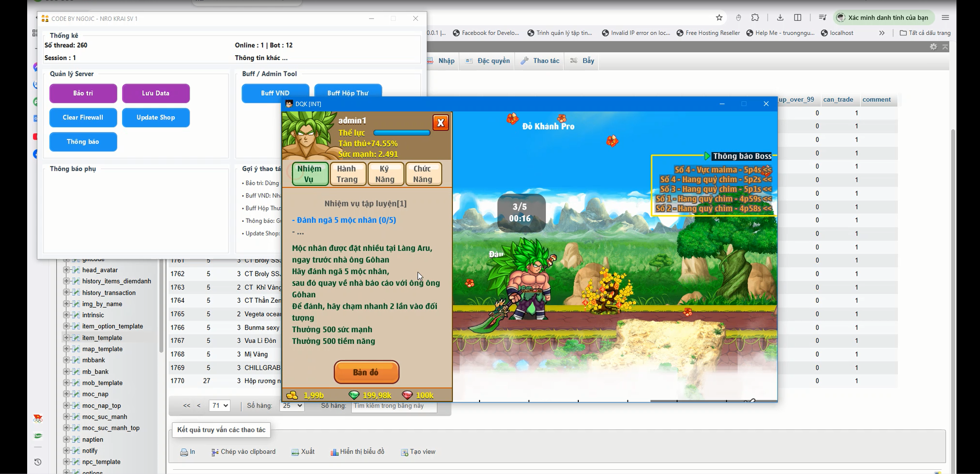The width and height of the screenshot is (980, 474).
Task: Click the Buff Hộp Thư button
Action: (348, 91)
